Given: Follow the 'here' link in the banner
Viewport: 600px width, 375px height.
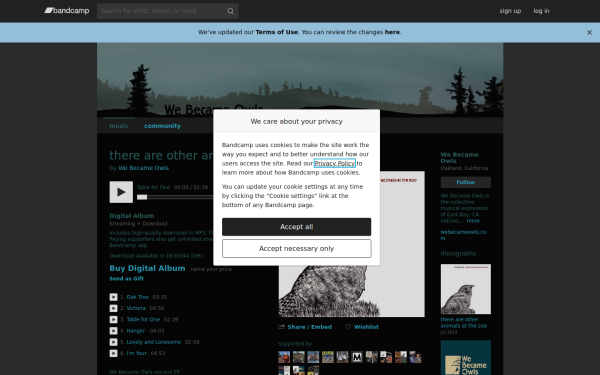Looking at the screenshot, I should click(392, 32).
